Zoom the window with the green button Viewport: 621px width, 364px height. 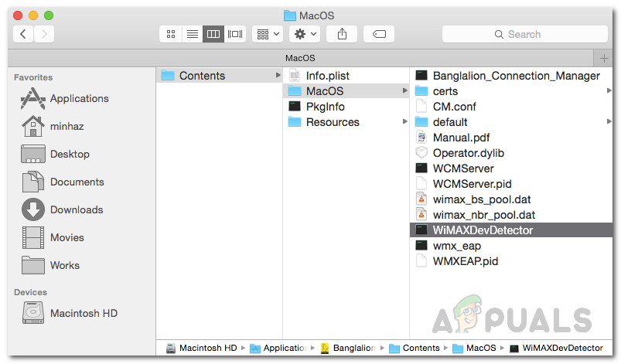click(49, 15)
